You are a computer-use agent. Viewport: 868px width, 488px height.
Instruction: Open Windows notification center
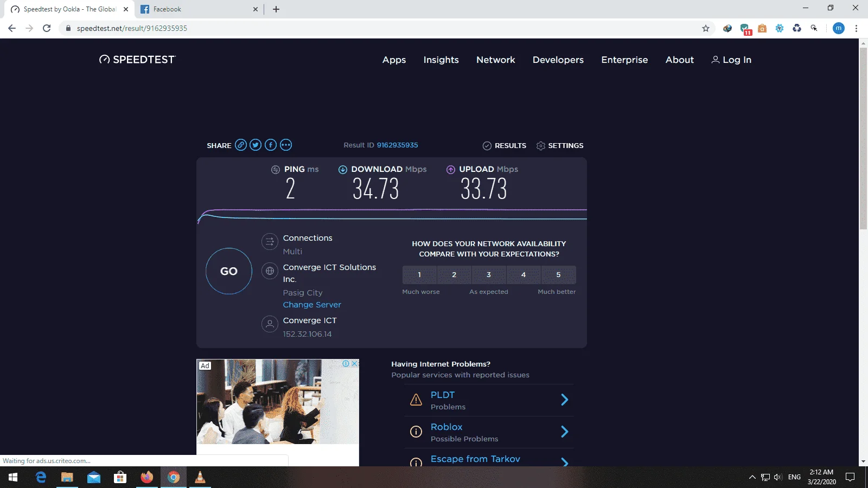[850, 477]
